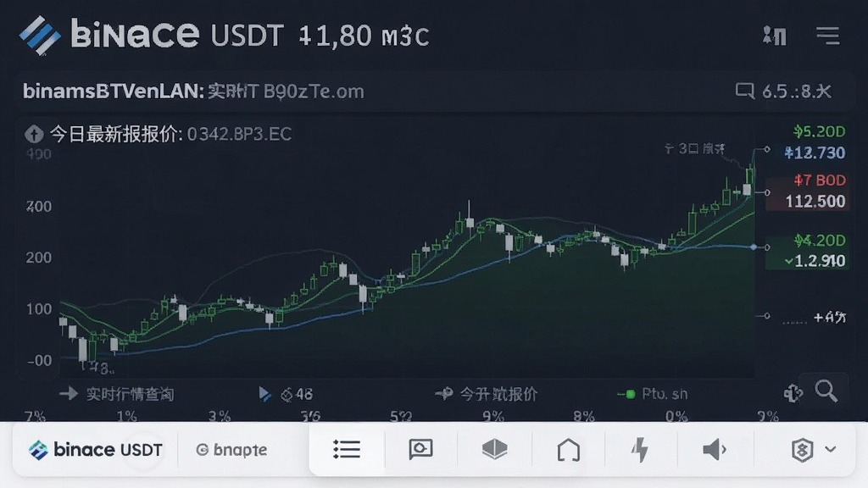Go to the home icon in bottom bar
This screenshot has height=488, width=868.
click(568, 450)
